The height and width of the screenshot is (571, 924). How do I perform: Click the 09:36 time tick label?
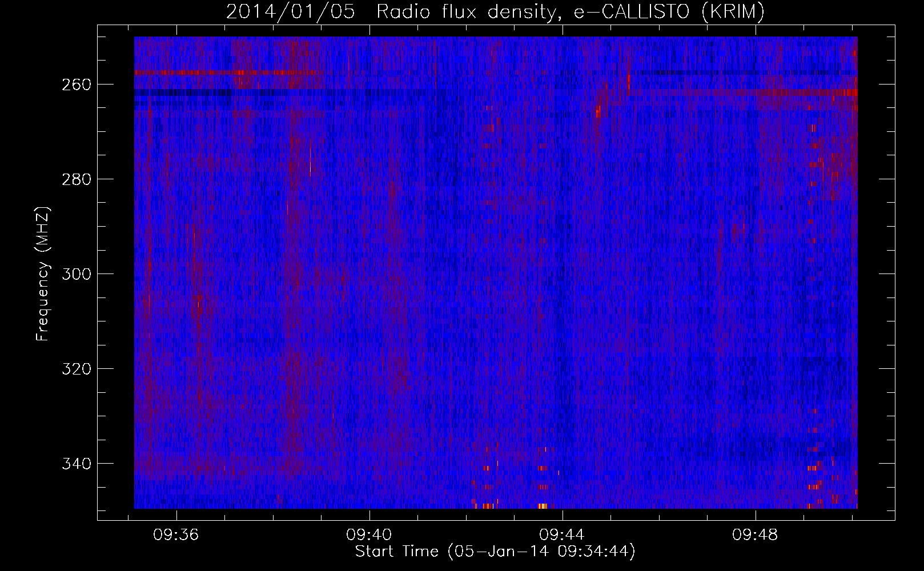pyautogui.click(x=176, y=535)
